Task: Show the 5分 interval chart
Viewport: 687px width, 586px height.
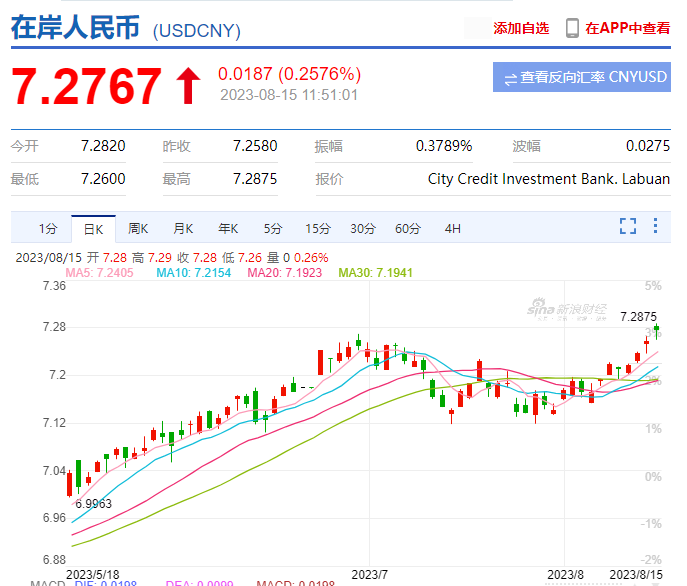Action: pos(273,229)
